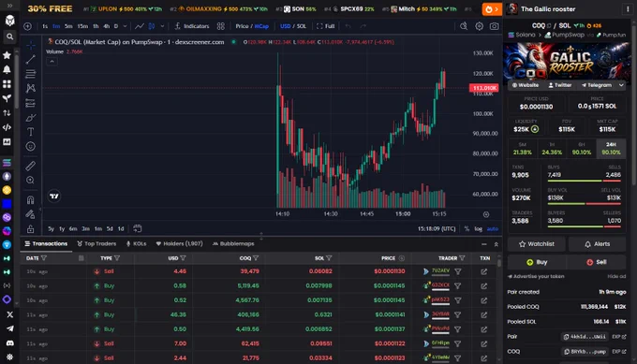
Task: Take a chart snapshot with camera icon
Action: [x=494, y=26]
